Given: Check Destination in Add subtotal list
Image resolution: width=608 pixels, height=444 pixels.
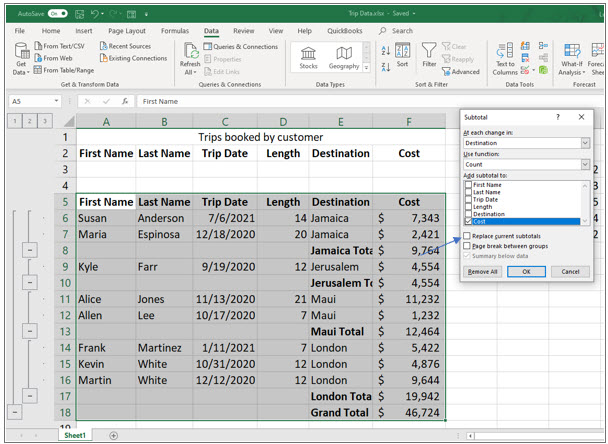Looking at the screenshot, I should tap(468, 214).
